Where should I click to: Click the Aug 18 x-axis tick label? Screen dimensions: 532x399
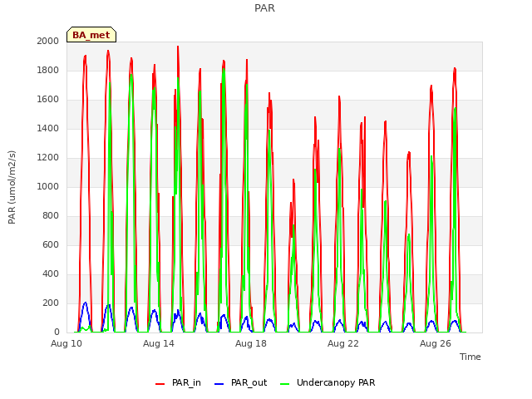251,343
